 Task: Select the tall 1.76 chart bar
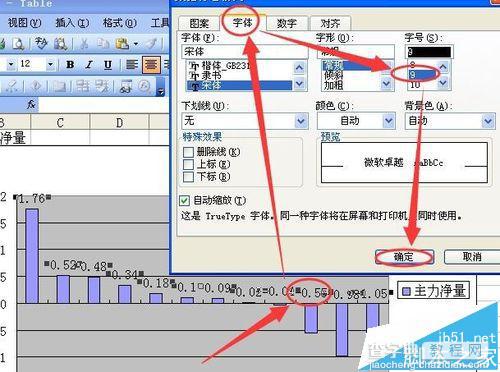(32, 256)
